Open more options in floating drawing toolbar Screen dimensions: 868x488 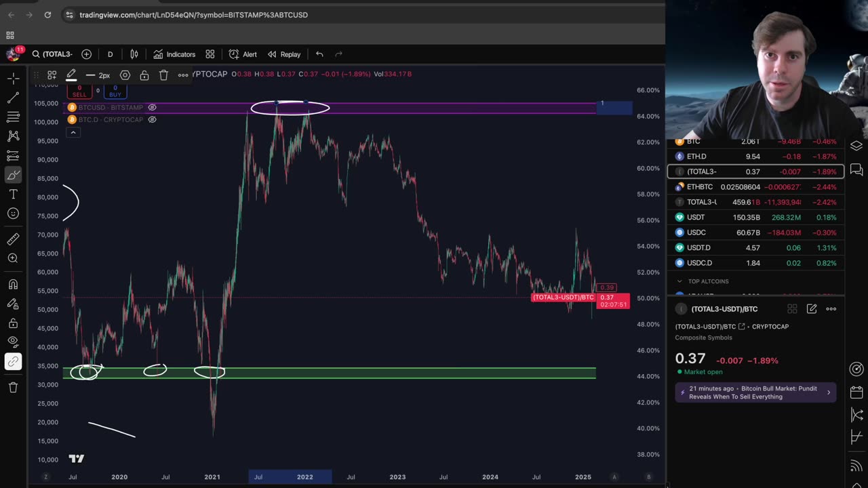(183, 75)
